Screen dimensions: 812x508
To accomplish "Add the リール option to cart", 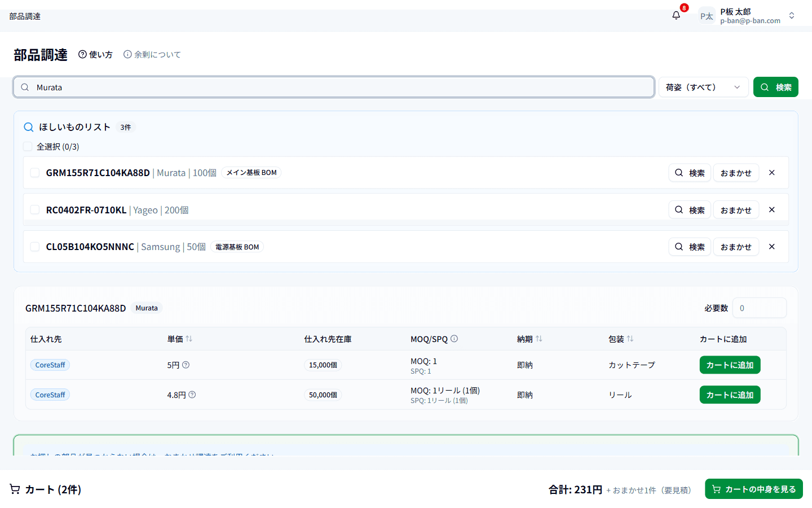I will coord(730,395).
